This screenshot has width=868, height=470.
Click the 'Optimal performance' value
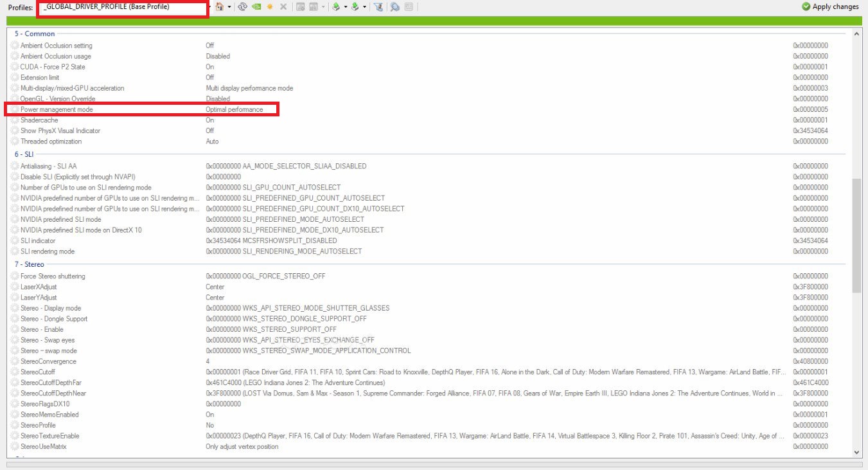(x=235, y=109)
